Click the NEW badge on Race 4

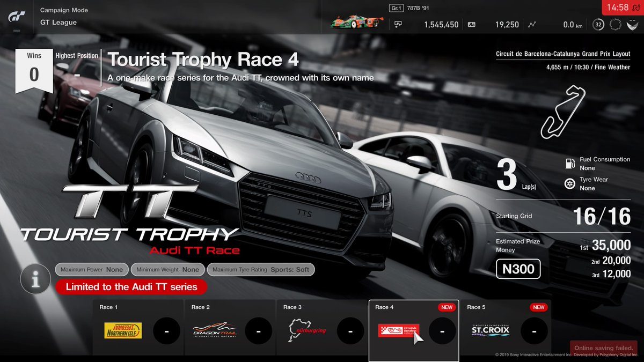coord(447,307)
